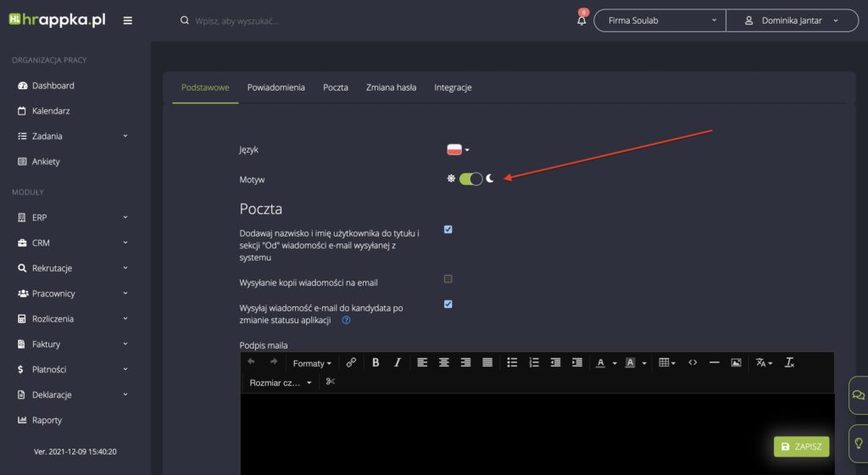
Task: Toggle the hamburger sidebar menu
Action: click(128, 20)
